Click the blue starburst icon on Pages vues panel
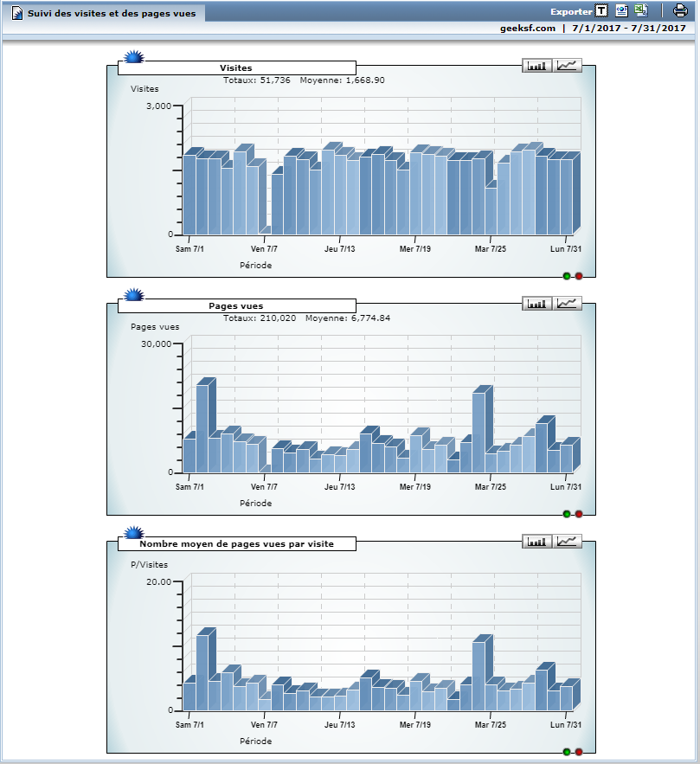Viewport: 700px width, 764px height. click(133, 295)
